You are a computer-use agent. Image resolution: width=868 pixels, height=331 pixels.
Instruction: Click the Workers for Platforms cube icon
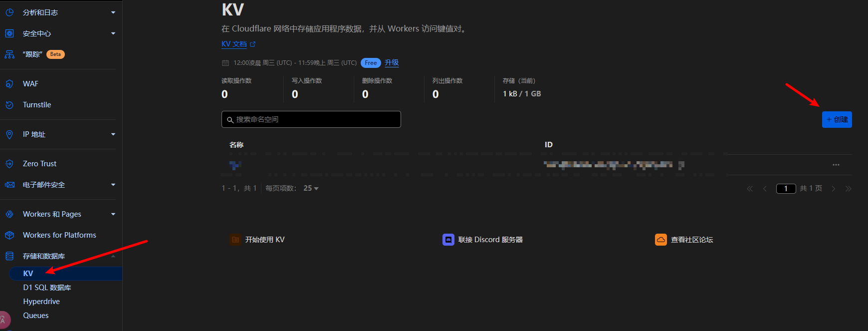pos(9,235)
